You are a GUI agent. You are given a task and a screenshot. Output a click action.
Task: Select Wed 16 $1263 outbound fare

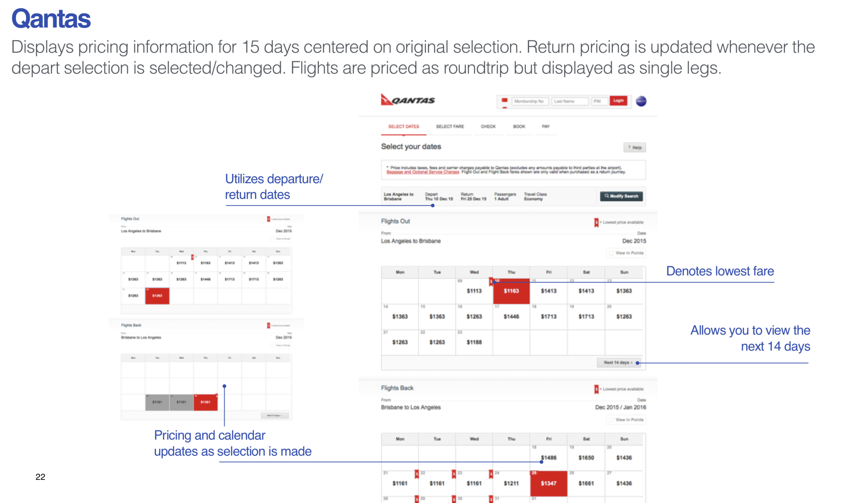pos(474,317)
